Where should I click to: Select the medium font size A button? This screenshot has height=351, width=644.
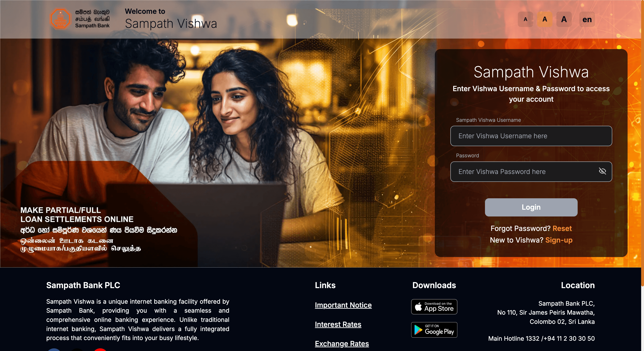[545, 19]
